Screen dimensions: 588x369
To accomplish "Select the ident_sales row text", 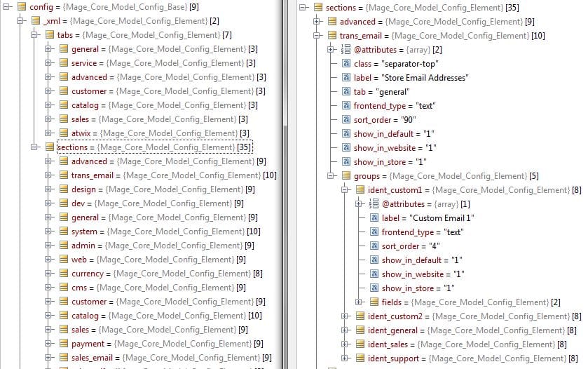I will click(x=467, y=344).
